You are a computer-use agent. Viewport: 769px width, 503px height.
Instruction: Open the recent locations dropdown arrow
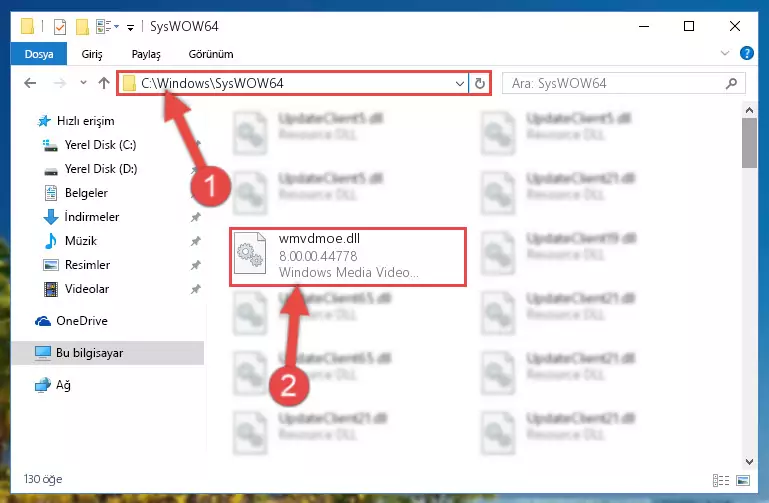tap(83, 83)
